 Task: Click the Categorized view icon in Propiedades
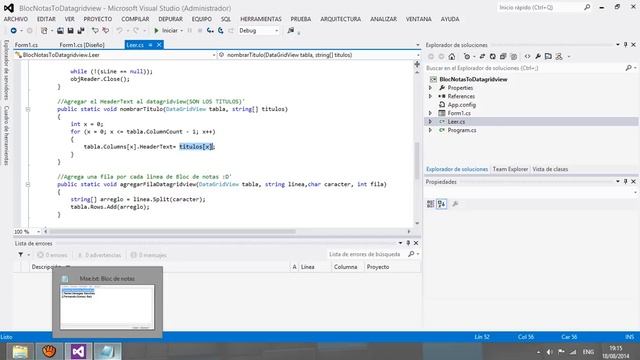[x=431, y=204]
